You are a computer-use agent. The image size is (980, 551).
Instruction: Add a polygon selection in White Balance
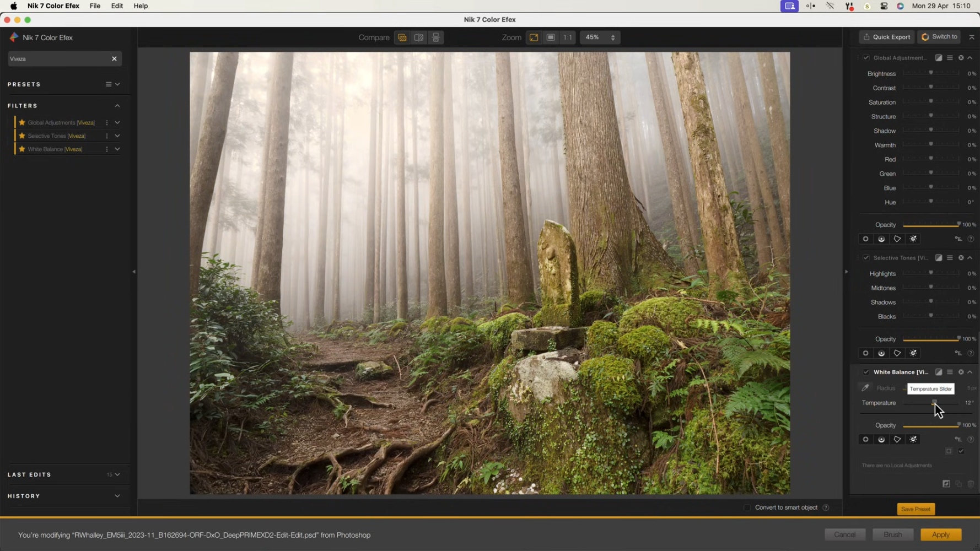pos(897,439)
